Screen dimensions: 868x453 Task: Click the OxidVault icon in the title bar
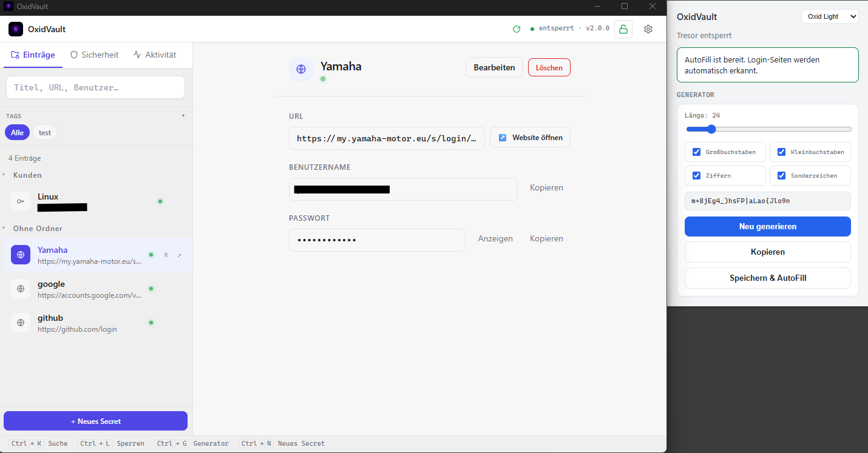pyautogui.click(x=8, y=7)
